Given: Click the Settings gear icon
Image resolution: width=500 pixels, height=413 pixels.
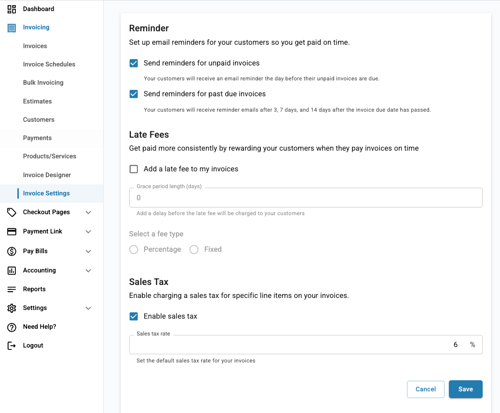Looking at the screenshot, I should (x=12, y=308).
